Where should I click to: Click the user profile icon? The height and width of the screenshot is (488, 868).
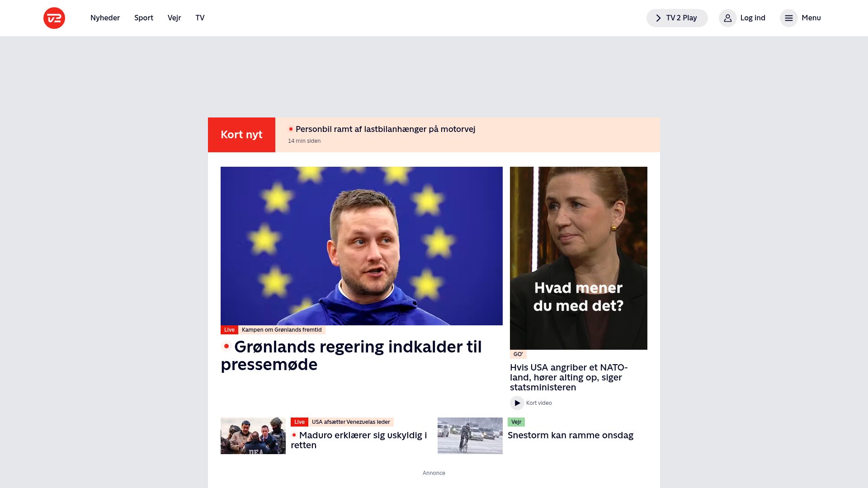[x=727, y=18]
